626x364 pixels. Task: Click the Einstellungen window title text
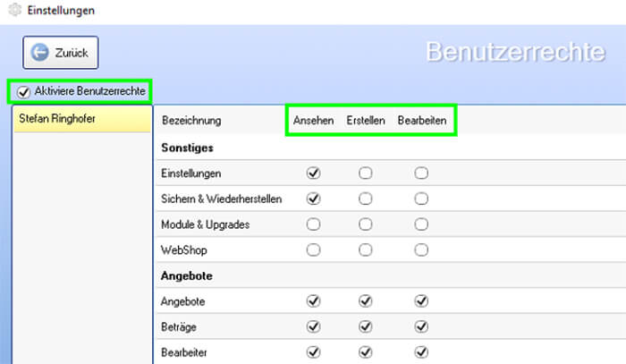point(61,11)
